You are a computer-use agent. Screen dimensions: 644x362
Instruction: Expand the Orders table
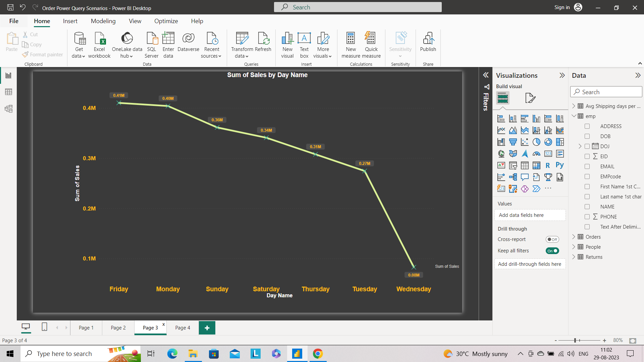[574, 237]
